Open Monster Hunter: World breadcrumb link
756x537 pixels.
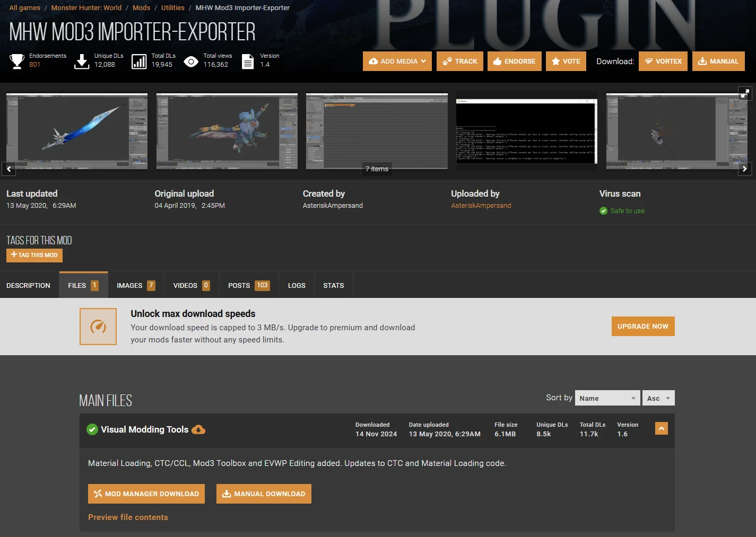coord(86,8)
